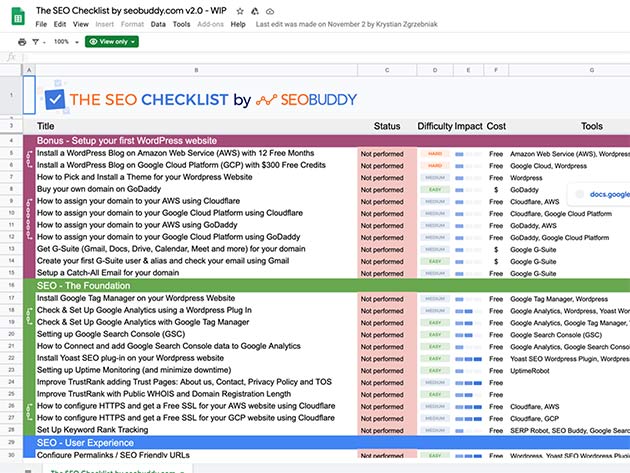Screen dimensions: 630x473
Task: Click 'Improve TrustRank with Public WHOIS' row
Action: pyautogui.click(x=164, y=394)
